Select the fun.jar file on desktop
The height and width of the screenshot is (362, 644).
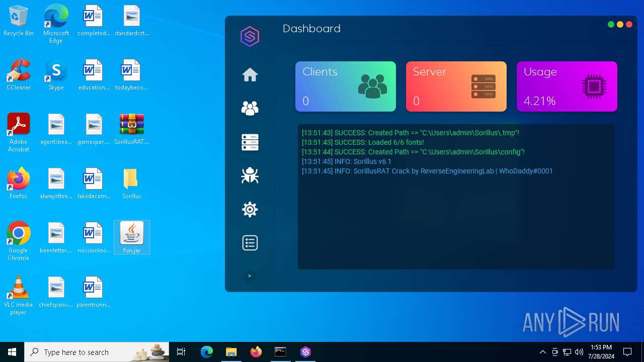[x=132, y=237]
